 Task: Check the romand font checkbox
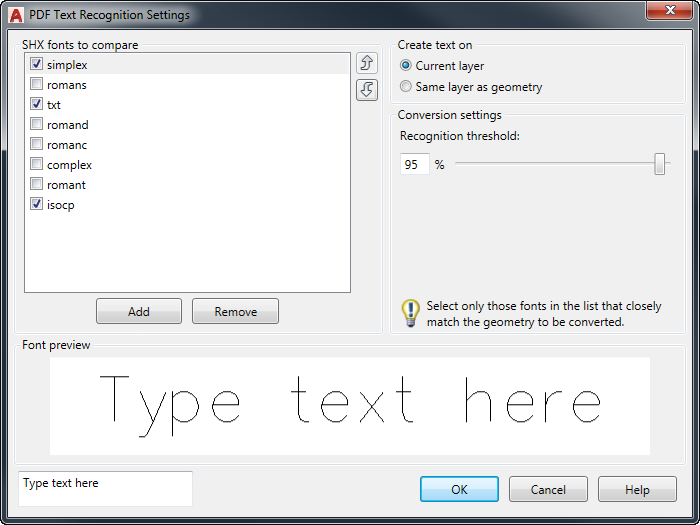pos(36,124)
